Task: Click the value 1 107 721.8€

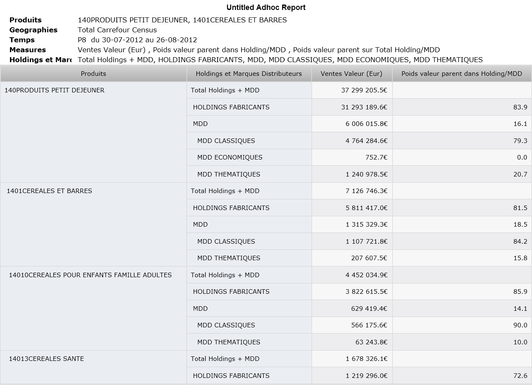Action: (366, 242)
